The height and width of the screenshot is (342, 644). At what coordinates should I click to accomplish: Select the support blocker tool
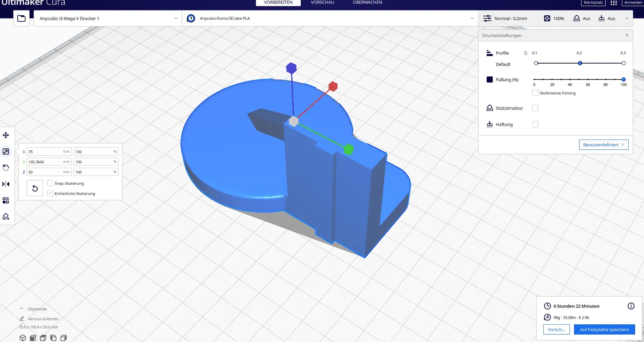(x=6, y=217)
